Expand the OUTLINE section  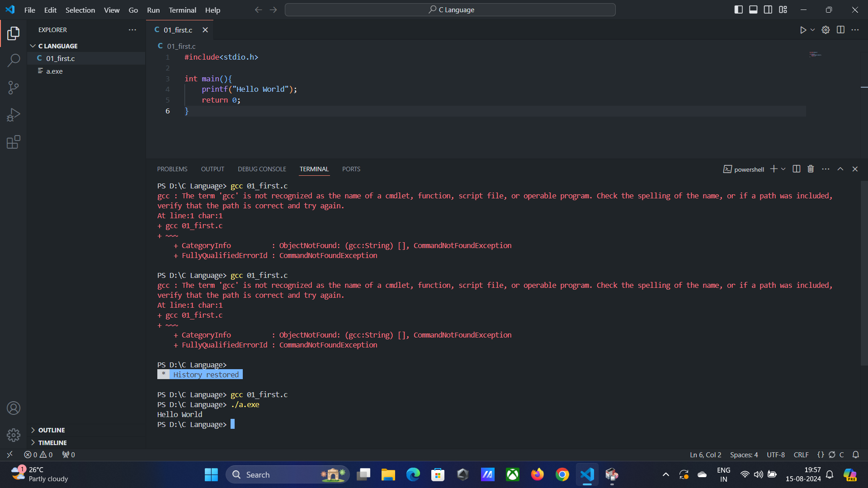51,430
